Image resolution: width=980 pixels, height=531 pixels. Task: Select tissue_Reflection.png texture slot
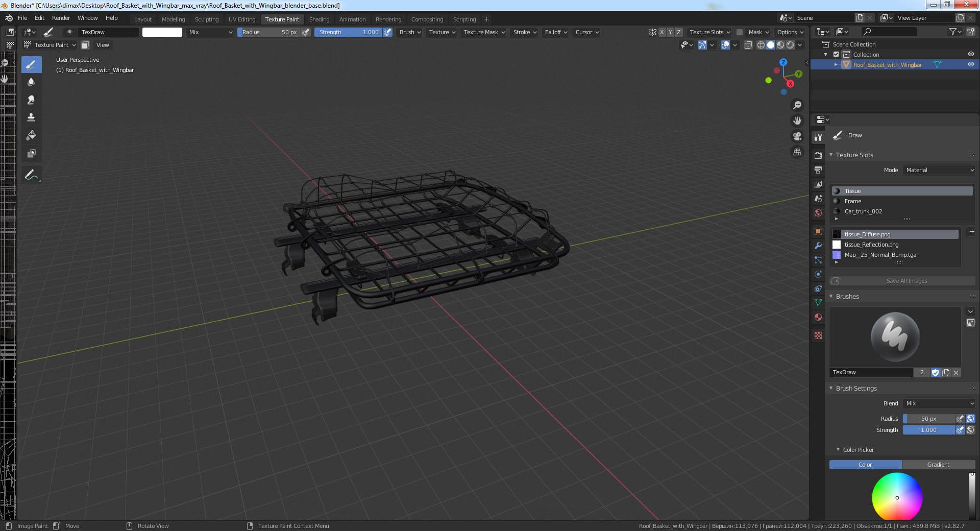[895, 245]
